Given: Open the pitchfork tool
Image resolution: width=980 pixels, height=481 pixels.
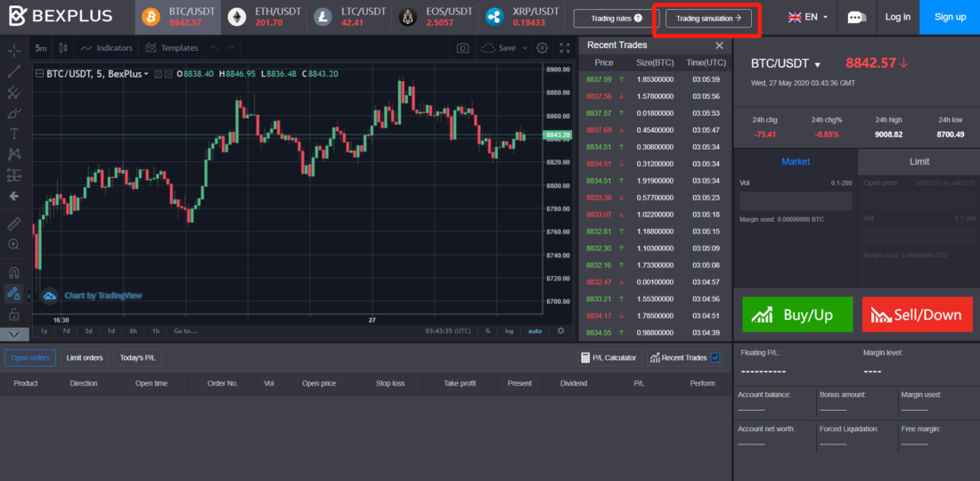Looking at the screenshot, I should (13, 93).
